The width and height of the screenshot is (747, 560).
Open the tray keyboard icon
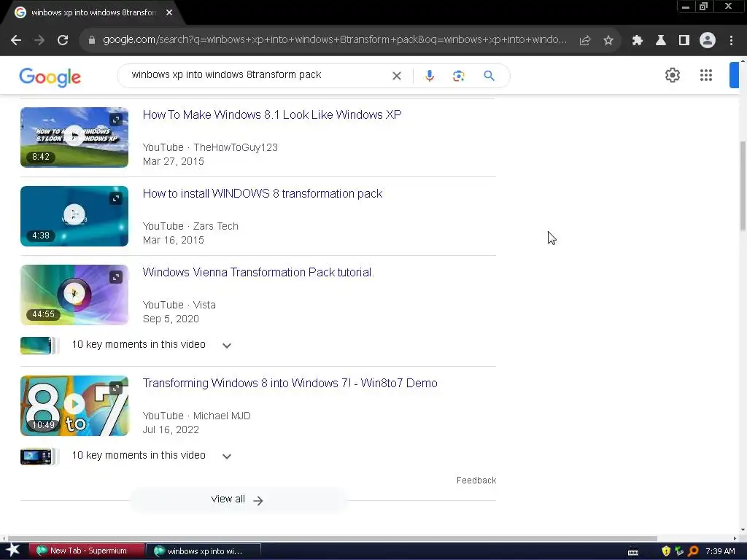pyautogui.click(x=633, y=552)
